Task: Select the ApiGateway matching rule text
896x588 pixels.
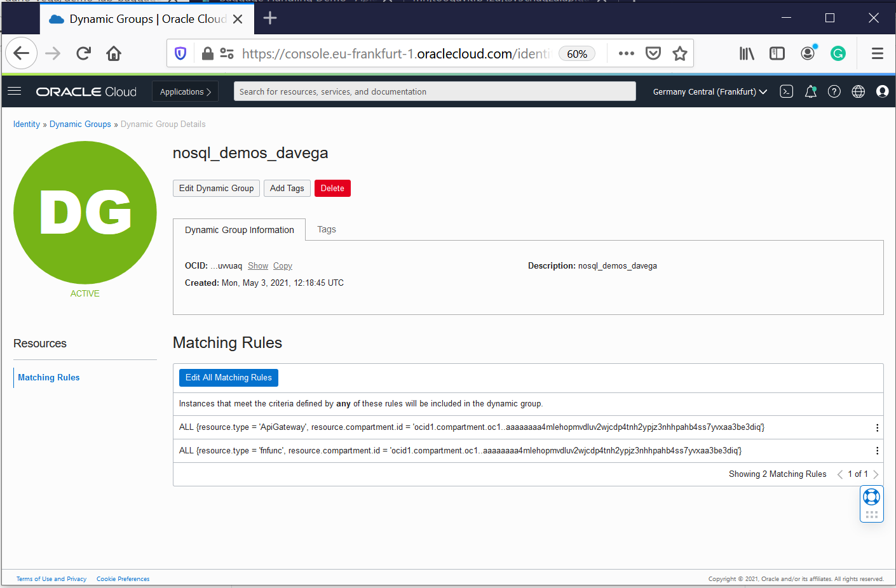Action: (472, 427)
